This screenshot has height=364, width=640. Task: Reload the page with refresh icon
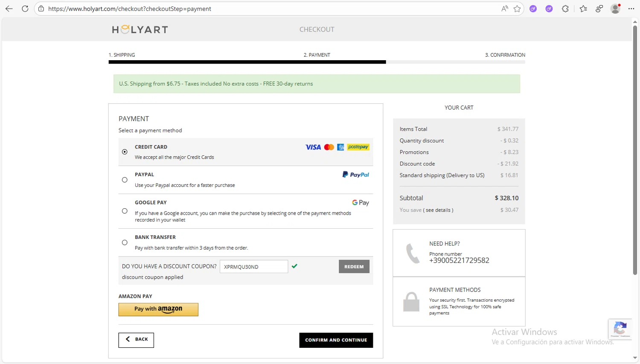point(25,9)
